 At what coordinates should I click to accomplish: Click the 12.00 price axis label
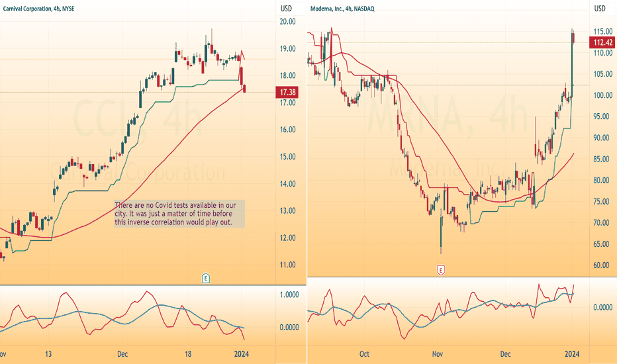tap(287, 238)
